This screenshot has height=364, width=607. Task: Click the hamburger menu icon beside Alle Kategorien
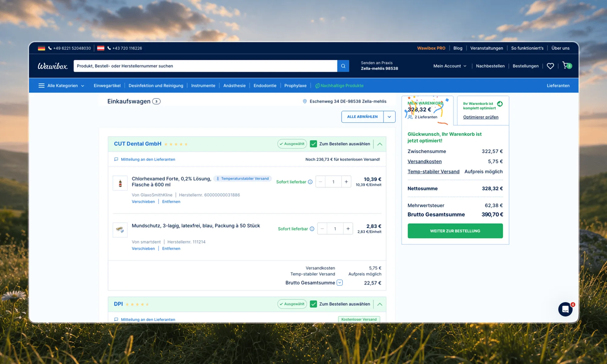coord(42,86)
